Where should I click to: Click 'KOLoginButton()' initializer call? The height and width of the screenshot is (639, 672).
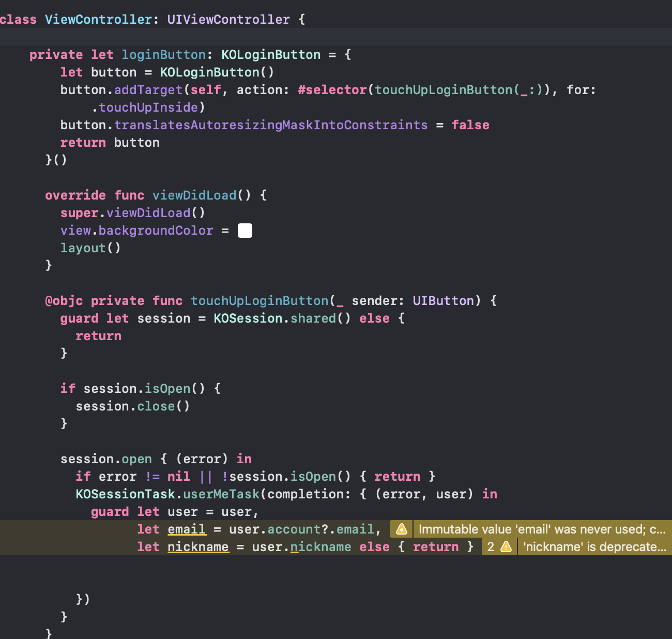(217, 72)
